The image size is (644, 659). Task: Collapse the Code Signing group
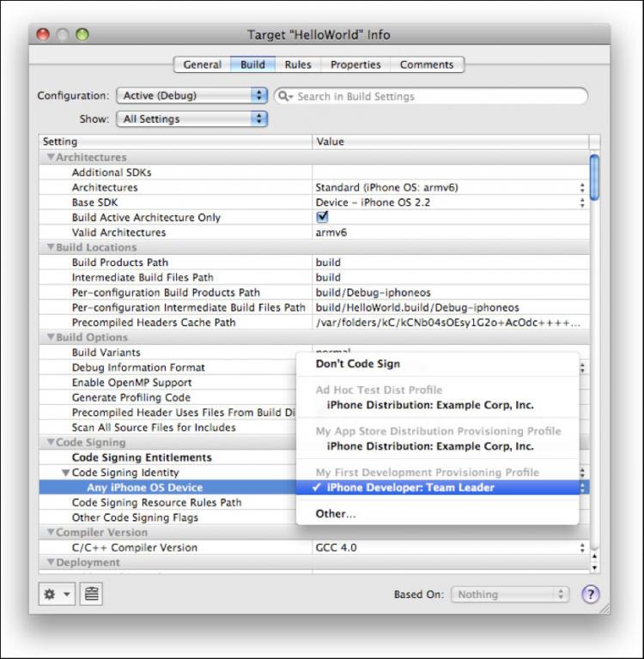pyautogui.click(x=51, y=442)
